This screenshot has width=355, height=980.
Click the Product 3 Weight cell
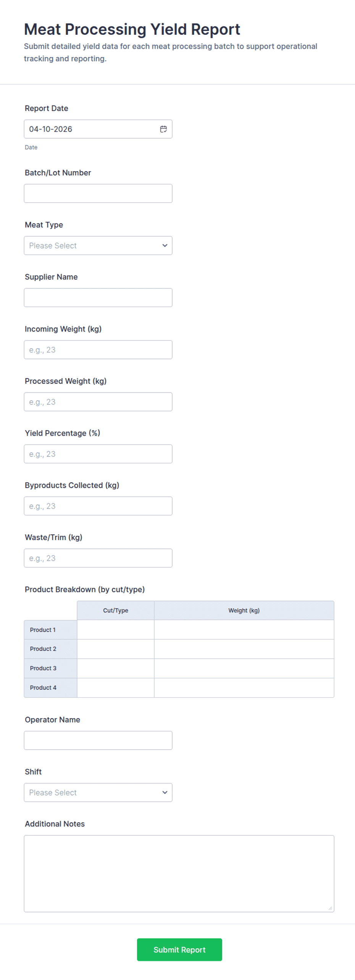tap(244, 668)
